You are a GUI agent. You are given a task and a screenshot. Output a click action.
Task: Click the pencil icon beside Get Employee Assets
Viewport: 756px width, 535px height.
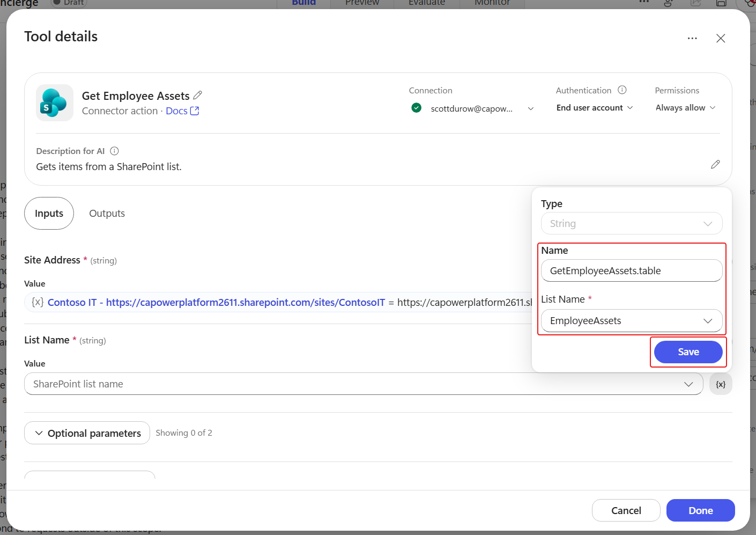[197, 96]
